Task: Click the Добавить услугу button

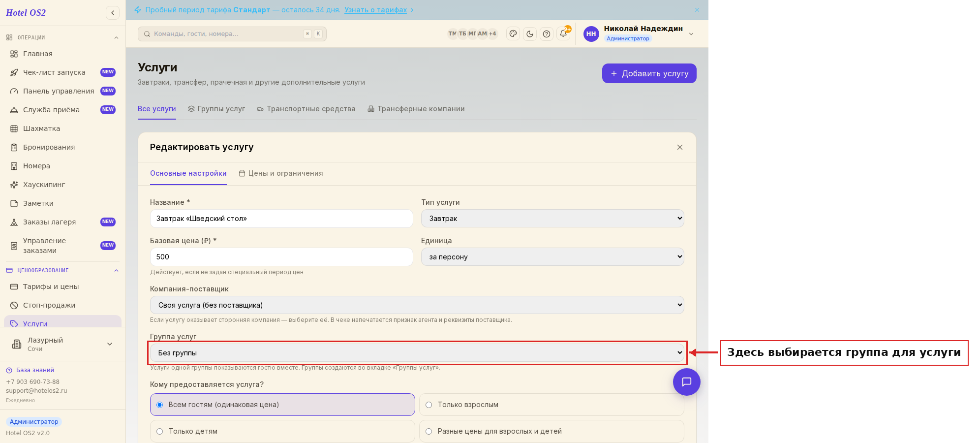Action: (x=649, y=73)
